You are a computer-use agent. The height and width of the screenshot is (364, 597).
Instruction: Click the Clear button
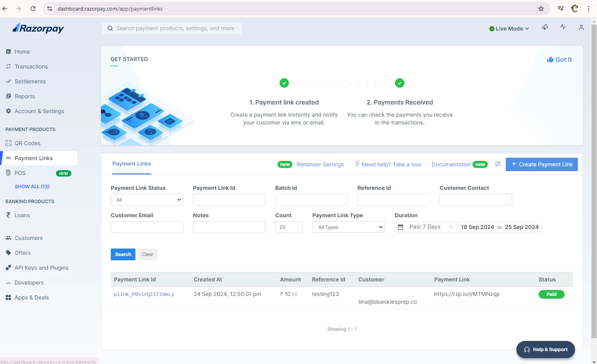(x=148, y=254)
